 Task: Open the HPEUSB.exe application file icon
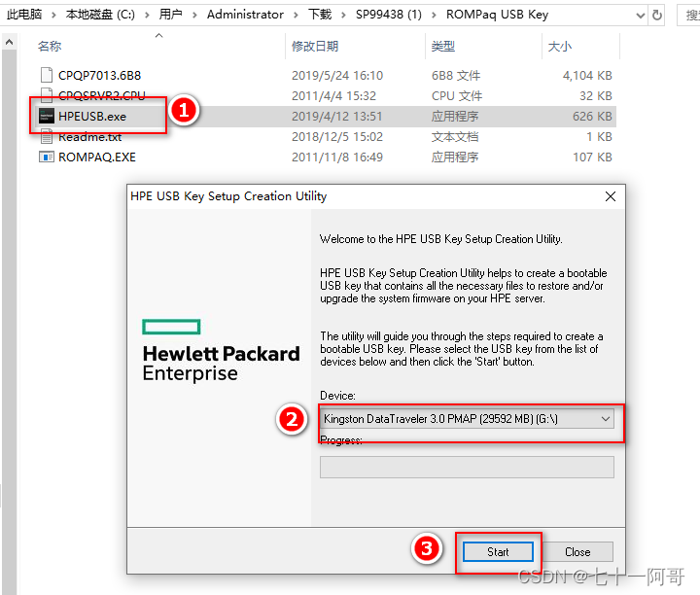[x=46, y=116]
